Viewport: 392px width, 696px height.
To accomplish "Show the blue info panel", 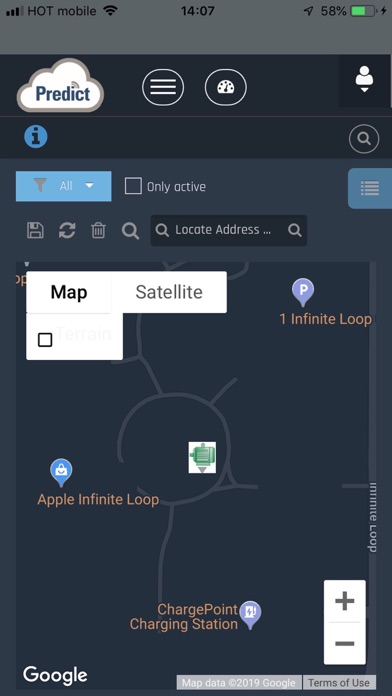I will pyautogui.click(x=36, y=137).
